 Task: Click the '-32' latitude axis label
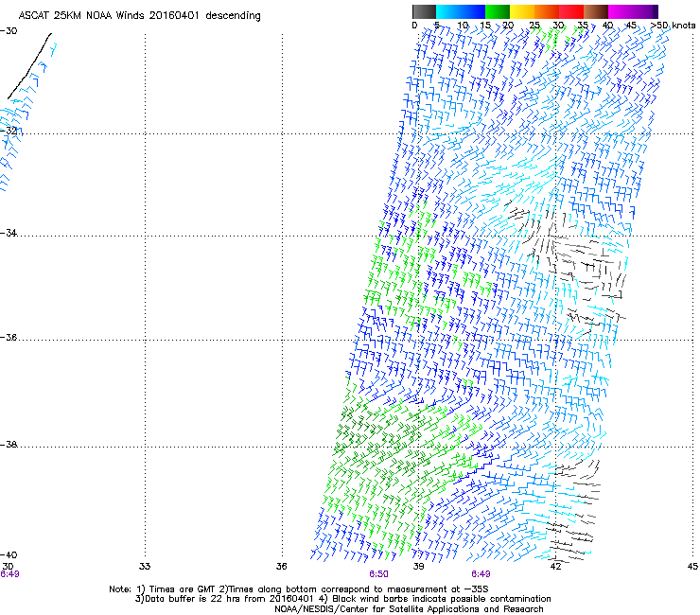[x=9, y=131]
